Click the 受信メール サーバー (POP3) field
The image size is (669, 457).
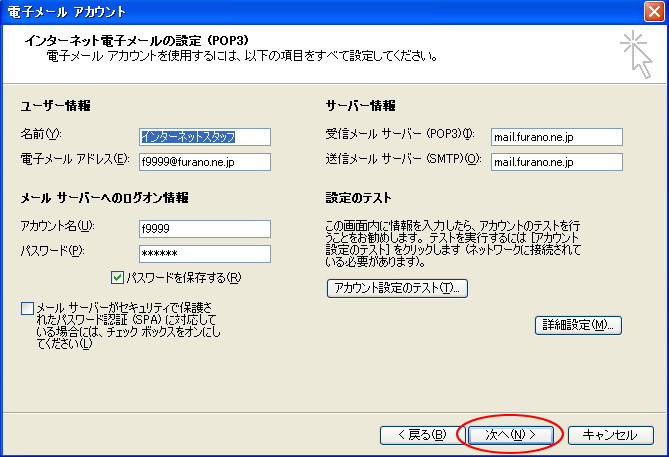[557, 137]
